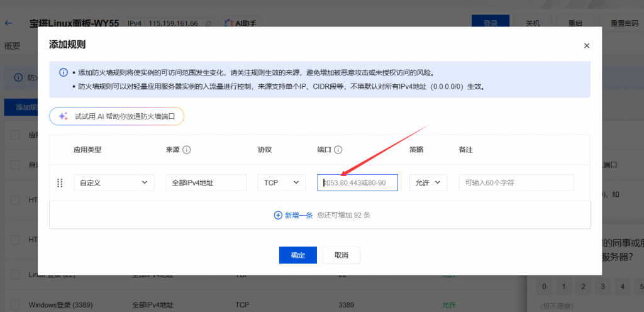Click 试试用 AI 帮助你放通防火墙端口
The image size is (644, 312).
click(x=116, y=116)
